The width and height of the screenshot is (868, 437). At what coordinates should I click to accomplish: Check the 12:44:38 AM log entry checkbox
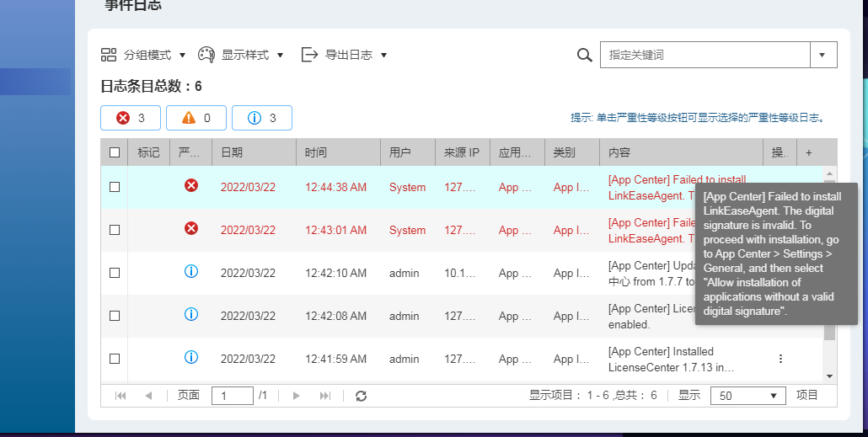(115, 187)
